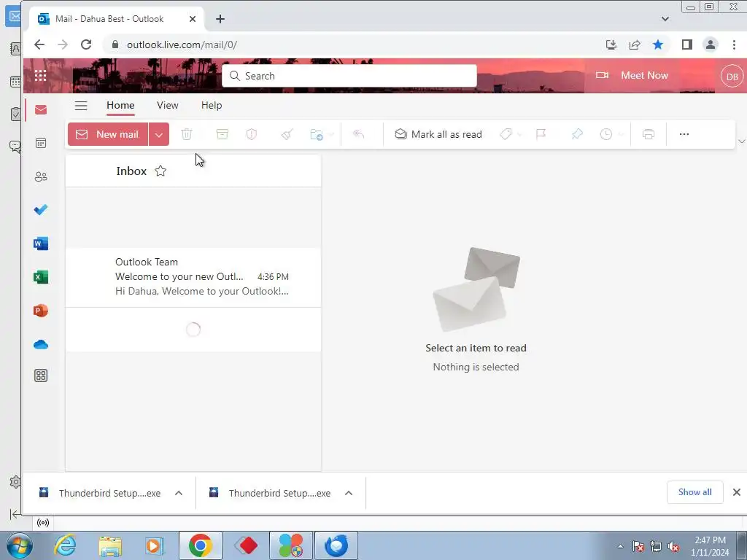
Task: Switch to the Home ribbon tab
Action: (120, 105)
